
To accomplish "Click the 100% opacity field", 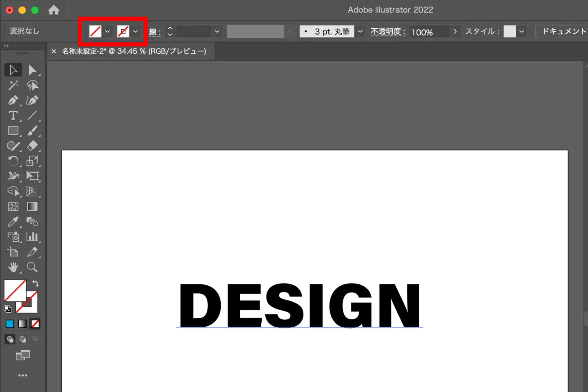I will pyautogui.click(x=430, y=32).
